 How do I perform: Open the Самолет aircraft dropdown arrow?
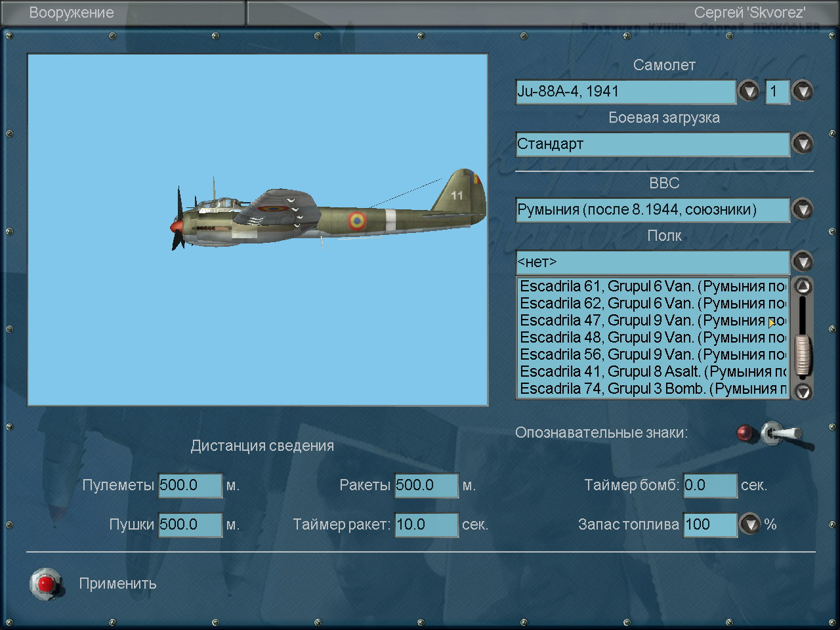point(749,91)
